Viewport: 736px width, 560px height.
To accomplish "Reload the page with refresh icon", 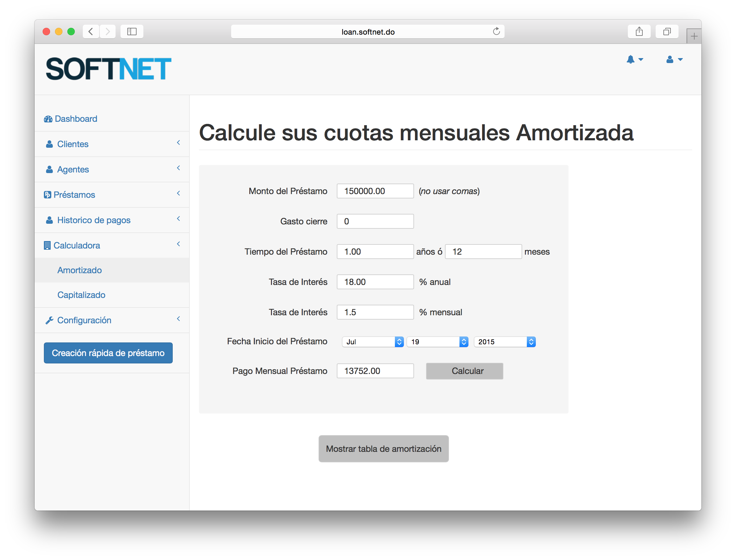I will tap(496, 32).
